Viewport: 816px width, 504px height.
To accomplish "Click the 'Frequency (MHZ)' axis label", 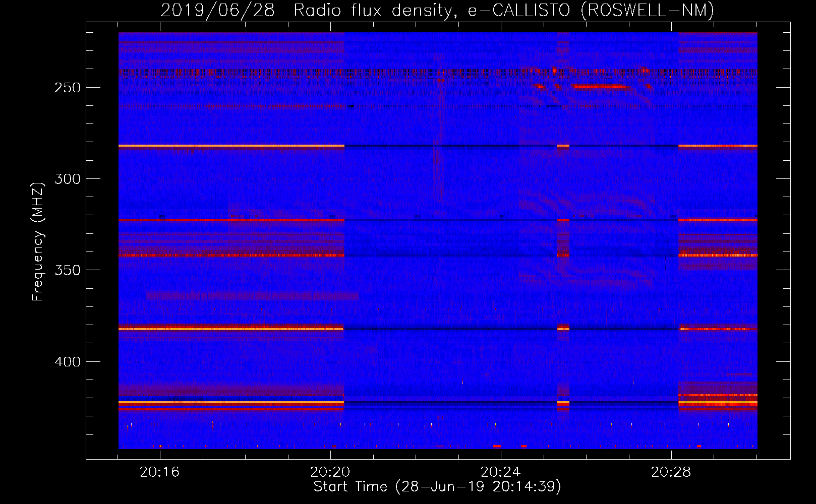I will pyautogui.click(x=38, y=241).
